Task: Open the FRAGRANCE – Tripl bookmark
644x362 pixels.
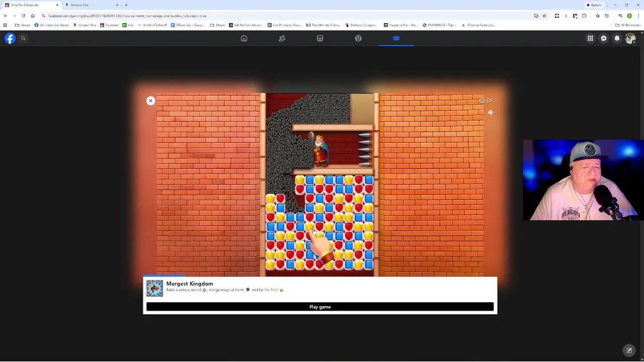Action: 439,25
